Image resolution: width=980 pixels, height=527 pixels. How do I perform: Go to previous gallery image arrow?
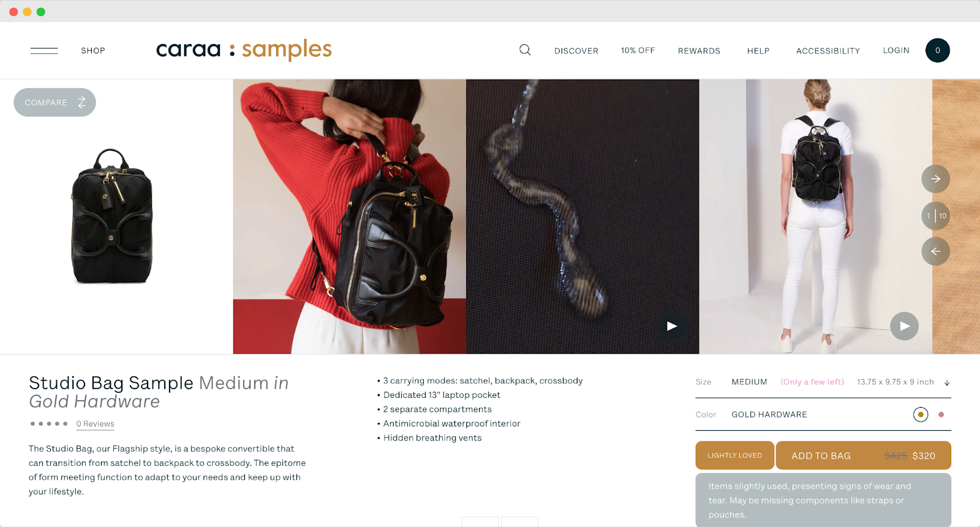tap(935, 252)
